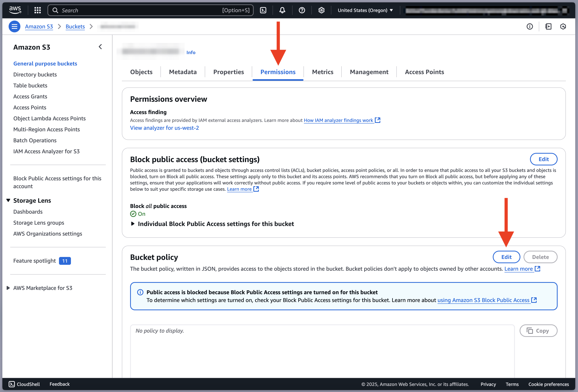Click the info circle icon top right
The width and height of the screenshot is (578, 392).
[529, 26]
